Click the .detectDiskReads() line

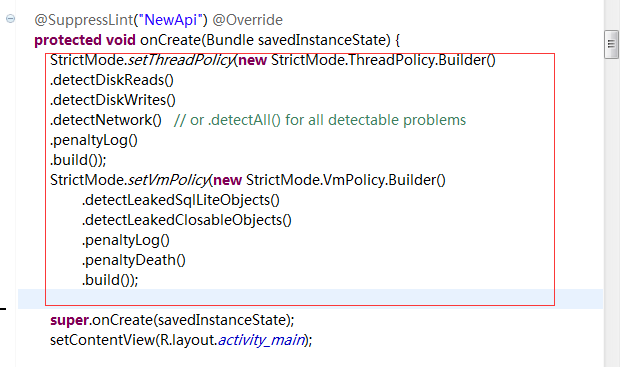pos(112,80)
